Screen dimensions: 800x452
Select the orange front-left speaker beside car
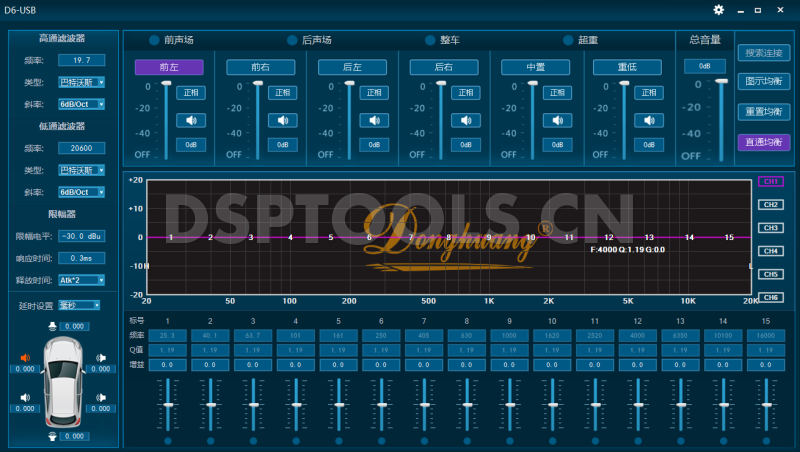click(25, 358)
